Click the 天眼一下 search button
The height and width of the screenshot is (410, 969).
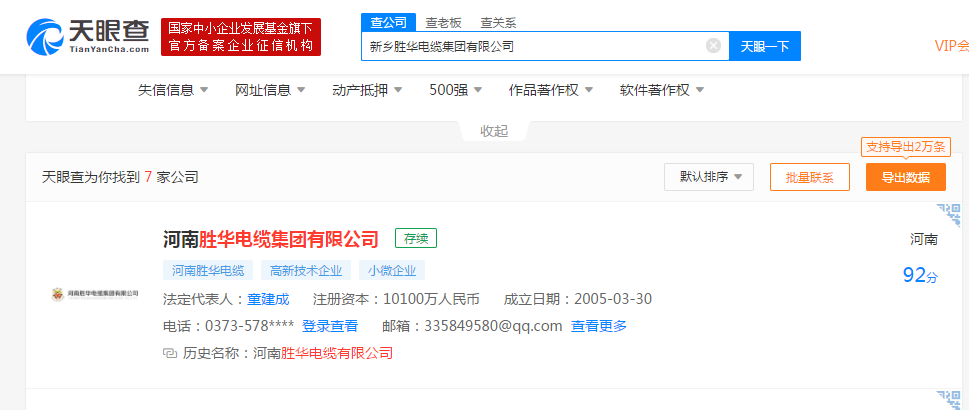click(x=765, y=46)
